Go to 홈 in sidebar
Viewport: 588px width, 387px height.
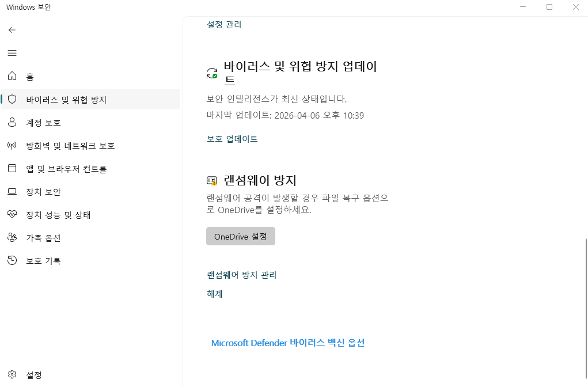click(x=90, y=77)
